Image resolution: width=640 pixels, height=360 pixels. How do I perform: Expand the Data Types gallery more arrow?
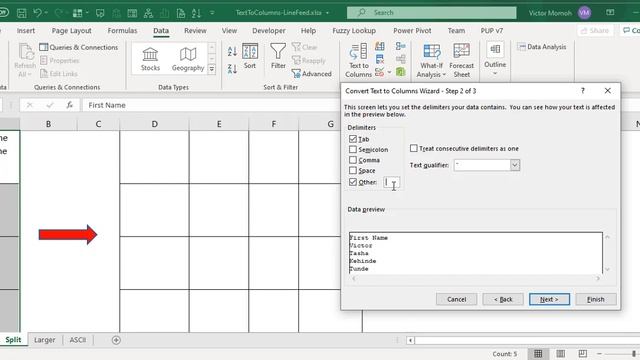point(211,69)
